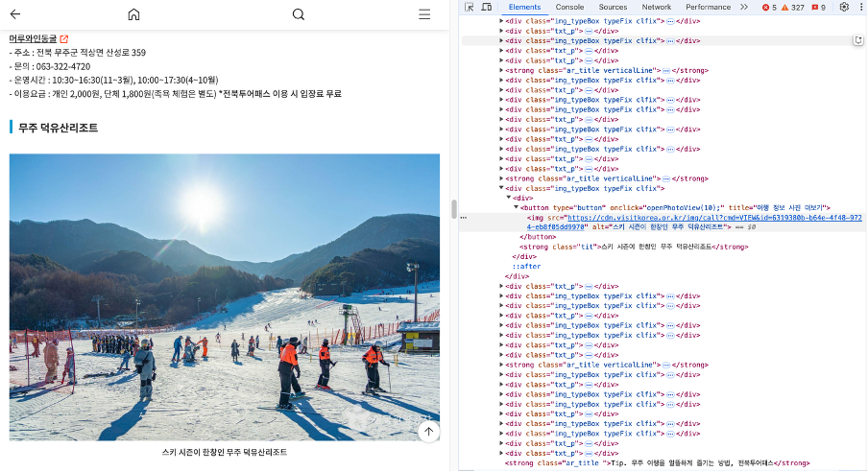The height and width of the screenshot is (472, 868).
Task: Open the DevTools three-dot customize menu
Action: (x=861, y=7)
